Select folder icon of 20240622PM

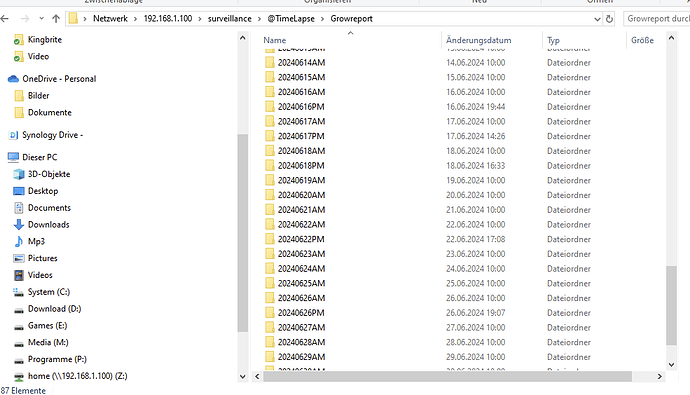tap(270, 239)
